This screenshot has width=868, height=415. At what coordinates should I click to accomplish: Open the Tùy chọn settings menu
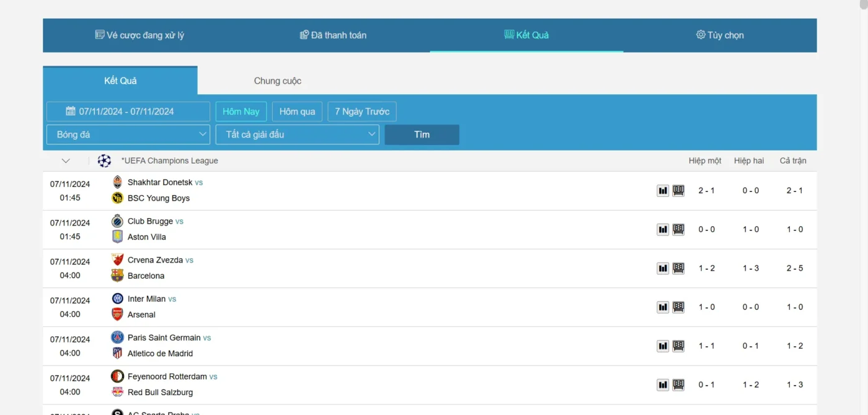tap(720, 35)
